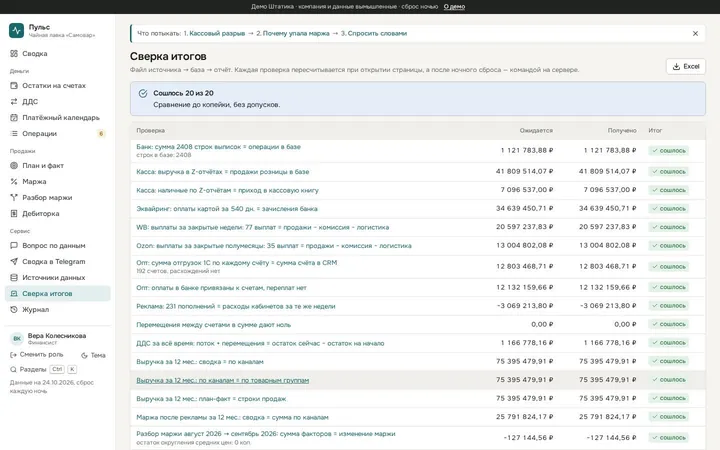The image size is (720, 450).
Task: Click the ВК user avatar
Action: pos(17,338)
